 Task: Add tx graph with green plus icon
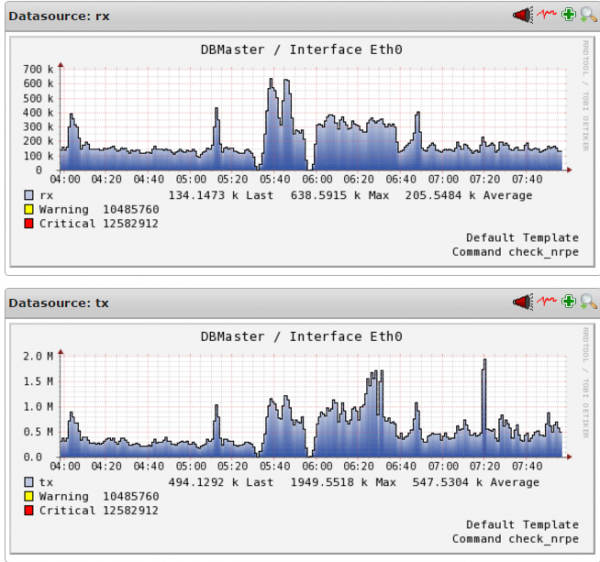[568, 301]
